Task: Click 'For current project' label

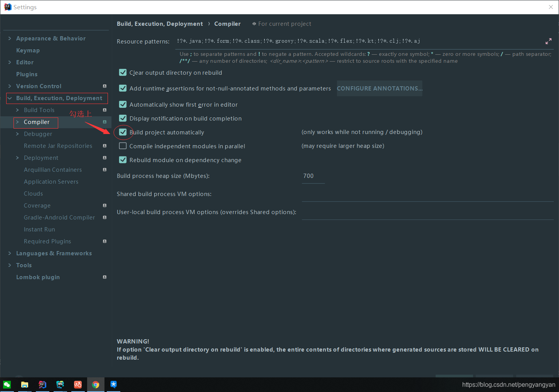Action: point(285,24)
